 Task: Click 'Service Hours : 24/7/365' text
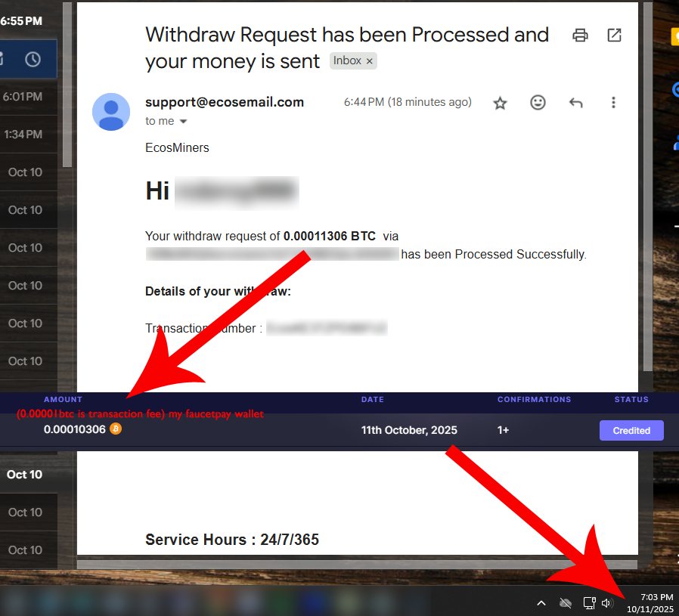pos(232,540)
